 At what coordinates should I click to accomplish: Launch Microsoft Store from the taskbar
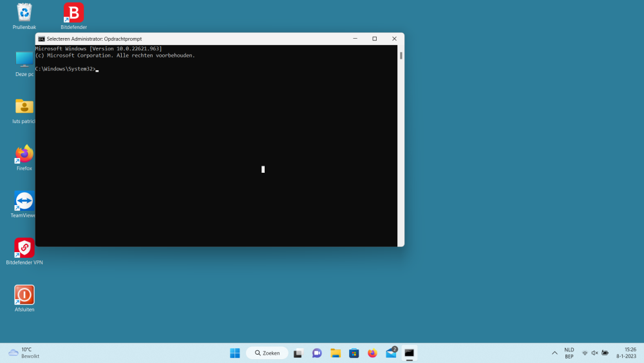click(354, 353)
